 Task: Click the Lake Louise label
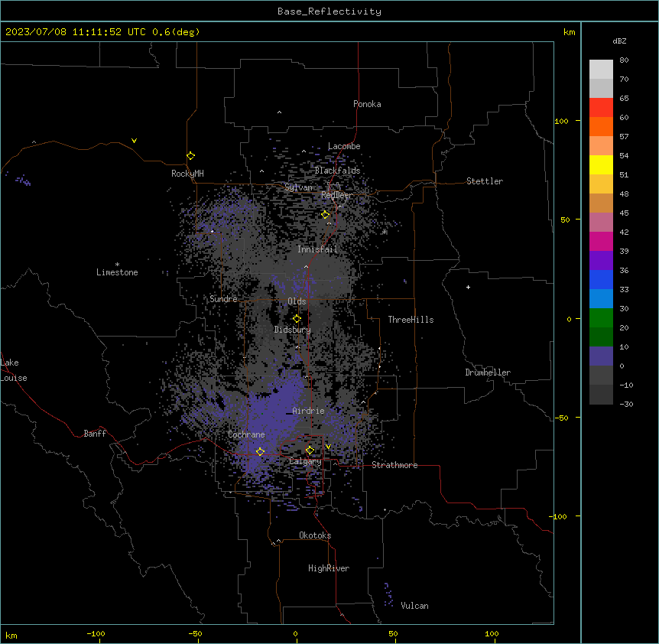[14, 370]
